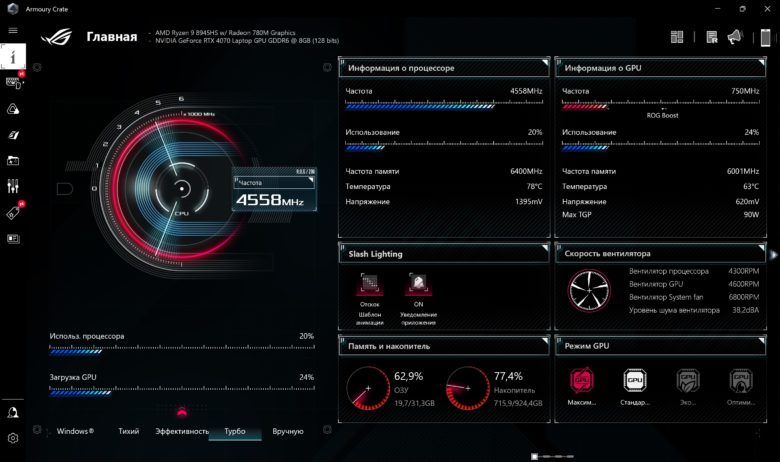Click the Скорость вентилятора panel header

pyautogui.click(x=660, y=254)
